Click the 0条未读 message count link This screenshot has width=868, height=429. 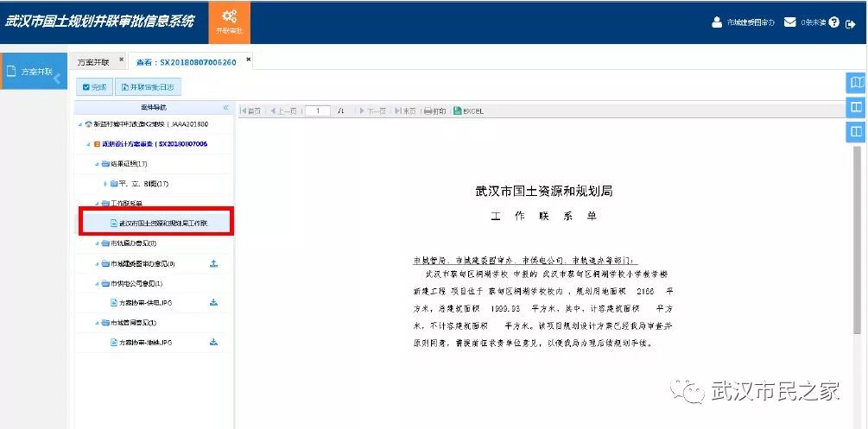[814, 23]
